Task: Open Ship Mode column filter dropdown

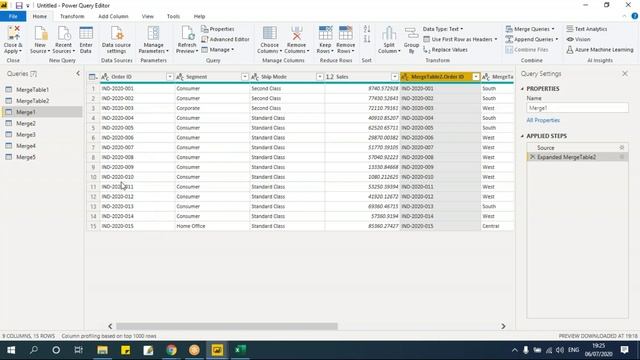Action: coord(320,77)
